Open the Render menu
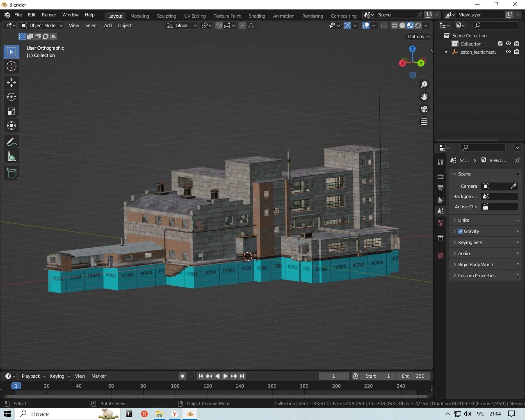This screenshot has height=420, width=525. pos(49,15)
